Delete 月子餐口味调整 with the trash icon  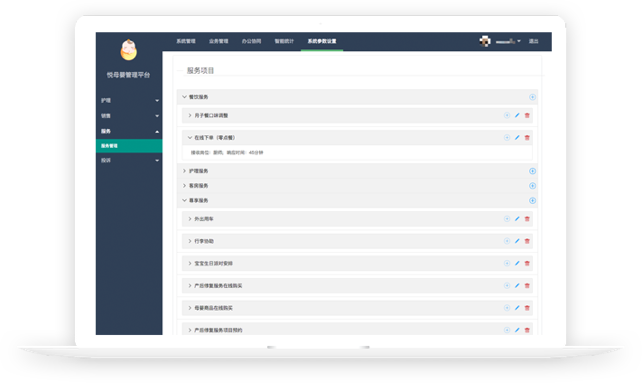(x=527, y=116)
